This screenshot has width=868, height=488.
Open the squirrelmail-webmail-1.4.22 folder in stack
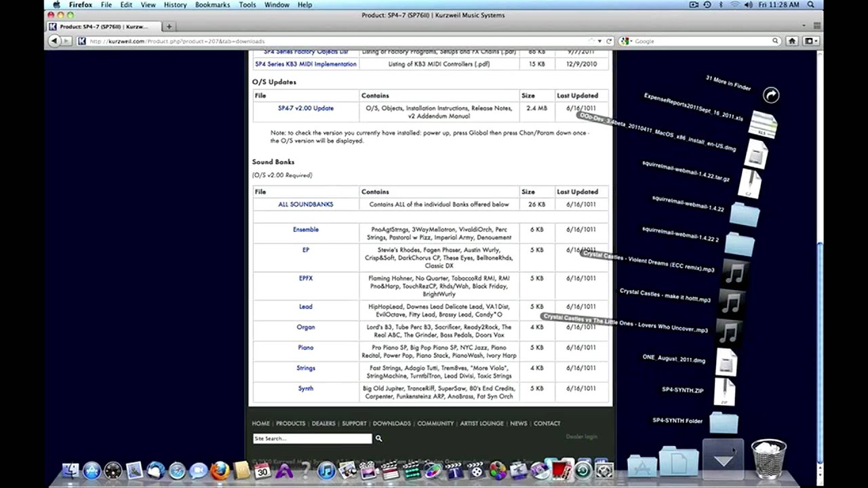(745, 216)
